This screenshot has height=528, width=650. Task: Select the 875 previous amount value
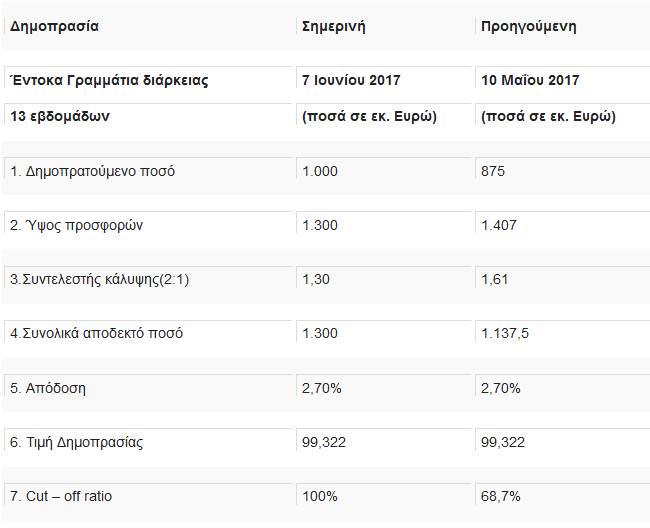coord(493,171)
